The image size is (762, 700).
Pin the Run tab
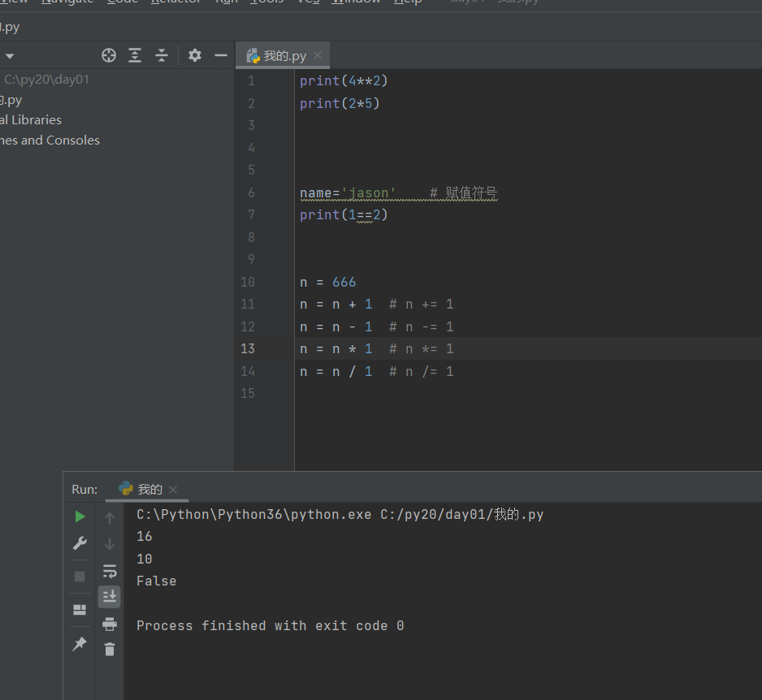coord(80,644)
